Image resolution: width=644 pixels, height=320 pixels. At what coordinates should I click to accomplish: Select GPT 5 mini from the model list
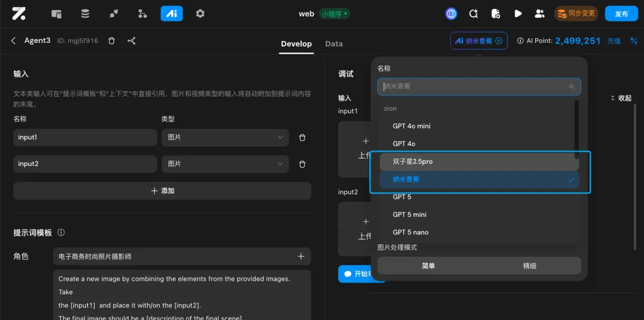[x=479, y=215]
